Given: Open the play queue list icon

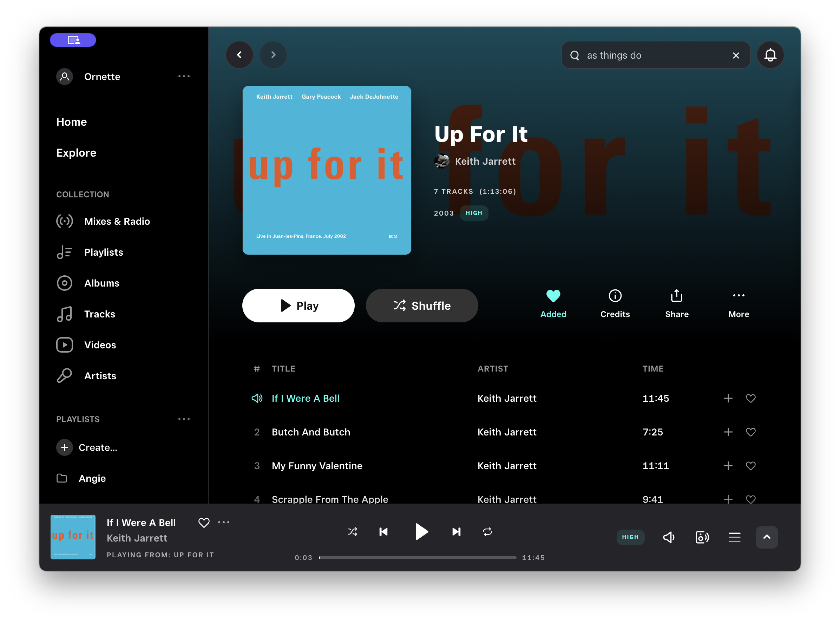Looking at the screenshot, I should tap(734, 537).
